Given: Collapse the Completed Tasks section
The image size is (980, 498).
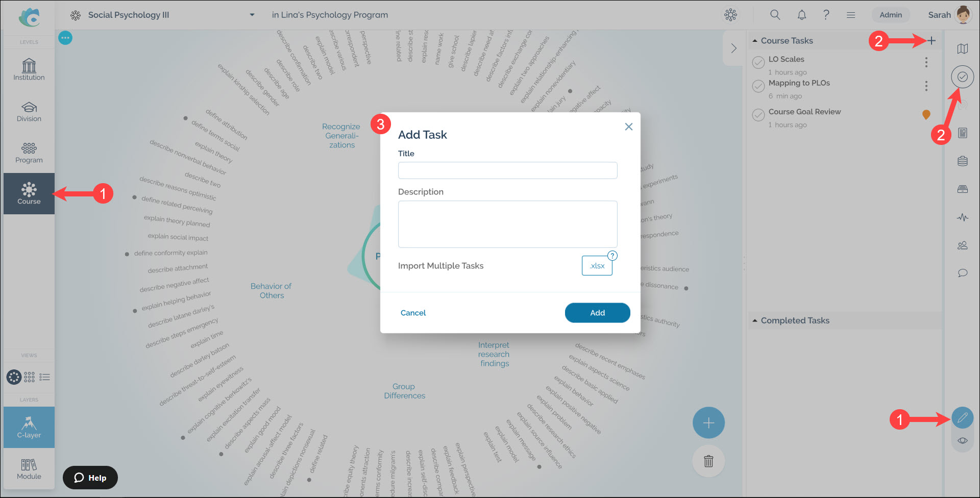Looking at the screenshot, I should (755, 320).
